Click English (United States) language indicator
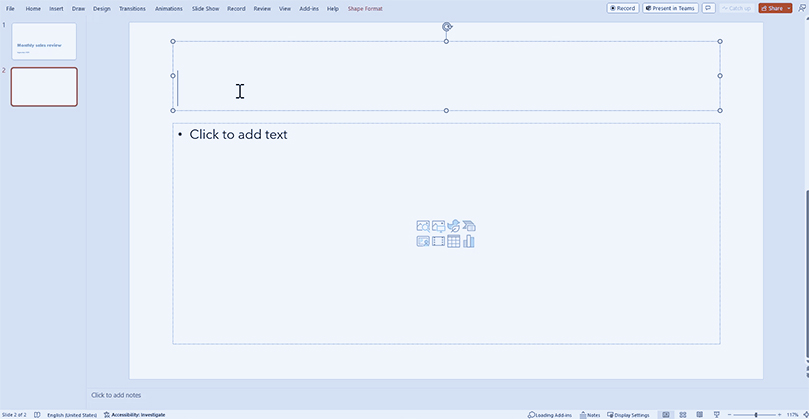The width and height of the screenshot is (809, 419). coord(72,414)
